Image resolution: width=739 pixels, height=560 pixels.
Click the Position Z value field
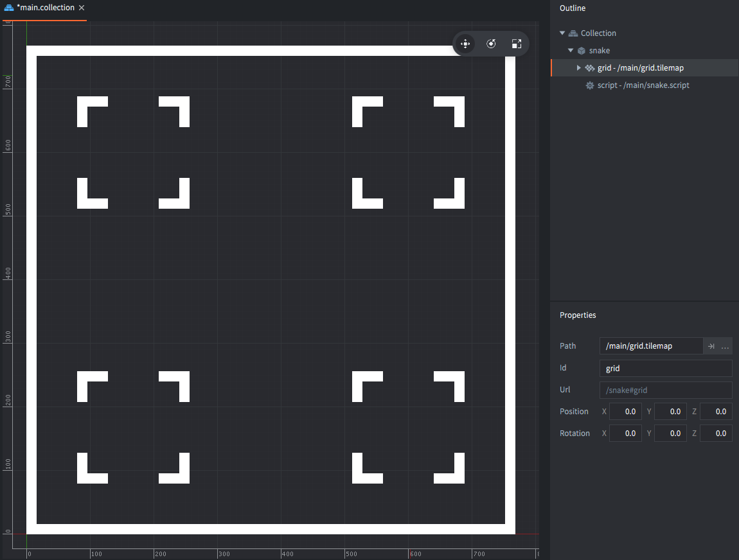716,412
